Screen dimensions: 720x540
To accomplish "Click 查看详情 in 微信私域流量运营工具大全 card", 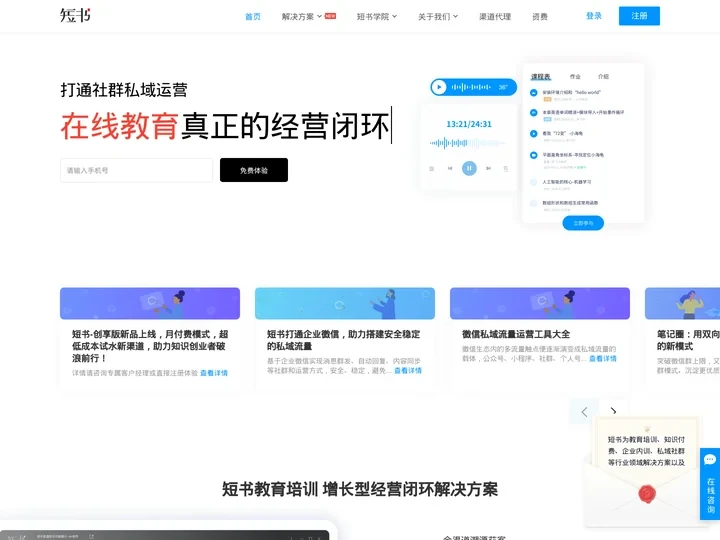I will [603, 359].
